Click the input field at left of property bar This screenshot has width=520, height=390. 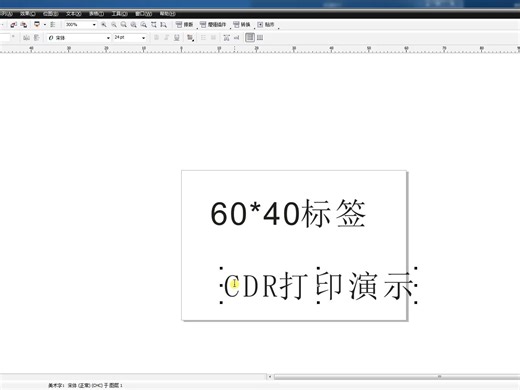click(5, 38)
